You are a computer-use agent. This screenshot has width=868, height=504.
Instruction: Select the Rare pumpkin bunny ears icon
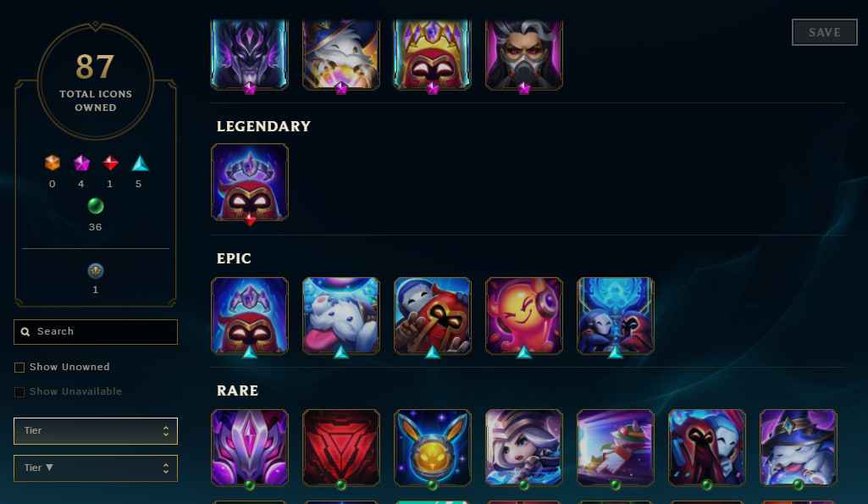(433, 447)
